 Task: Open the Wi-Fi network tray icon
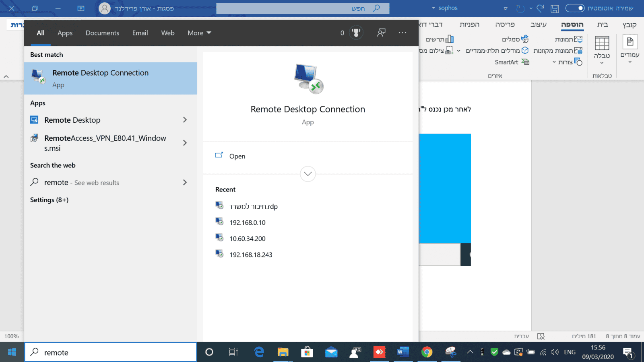543,352
